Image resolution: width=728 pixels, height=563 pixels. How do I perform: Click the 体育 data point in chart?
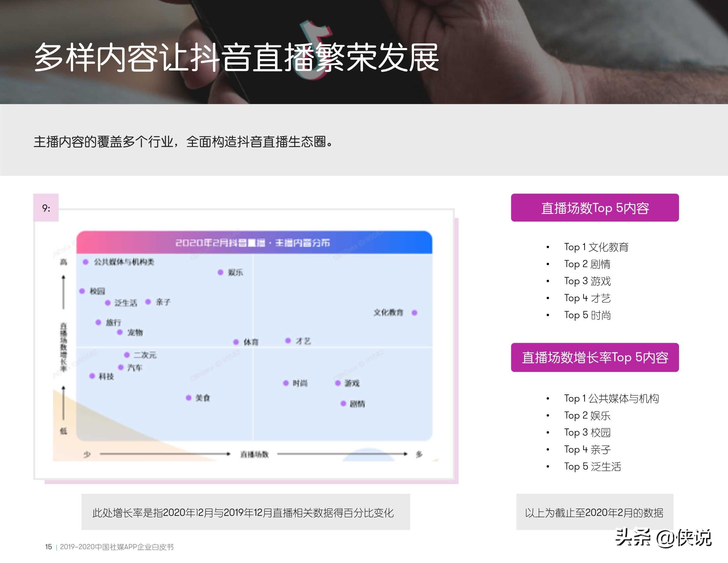click(x=236, y=342)
